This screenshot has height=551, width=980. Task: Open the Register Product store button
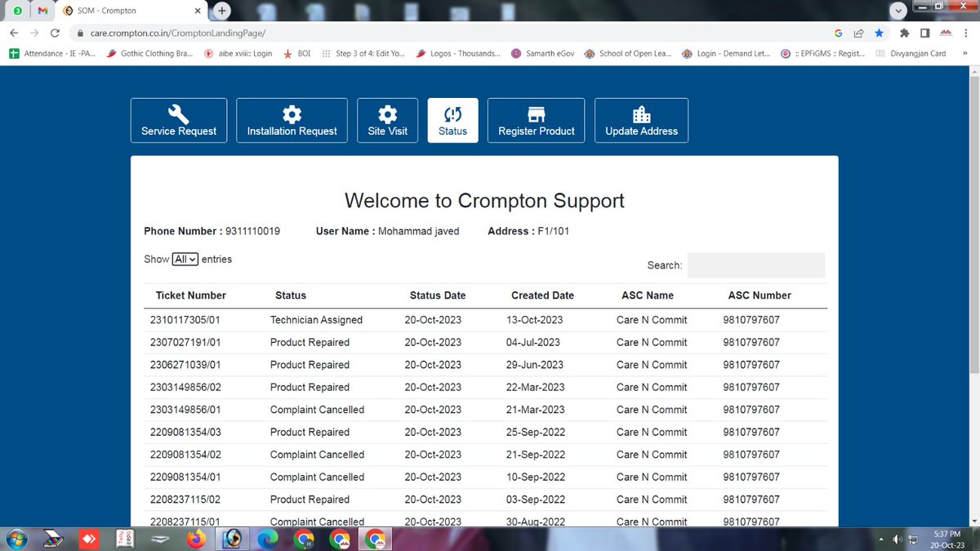point(536,121)
